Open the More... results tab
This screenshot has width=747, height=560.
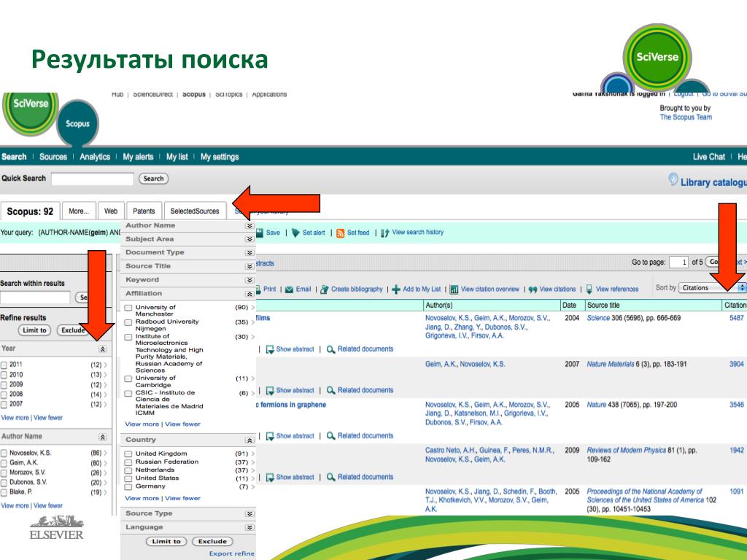79,211
